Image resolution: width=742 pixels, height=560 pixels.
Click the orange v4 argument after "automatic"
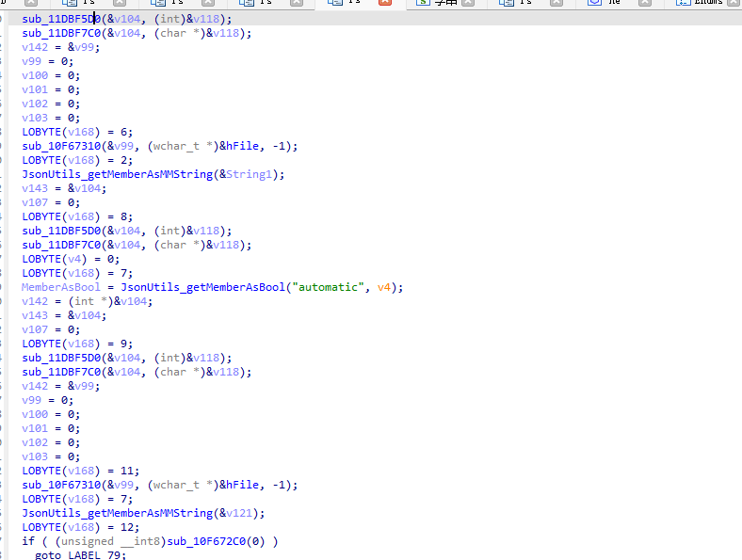click(384, 288)
